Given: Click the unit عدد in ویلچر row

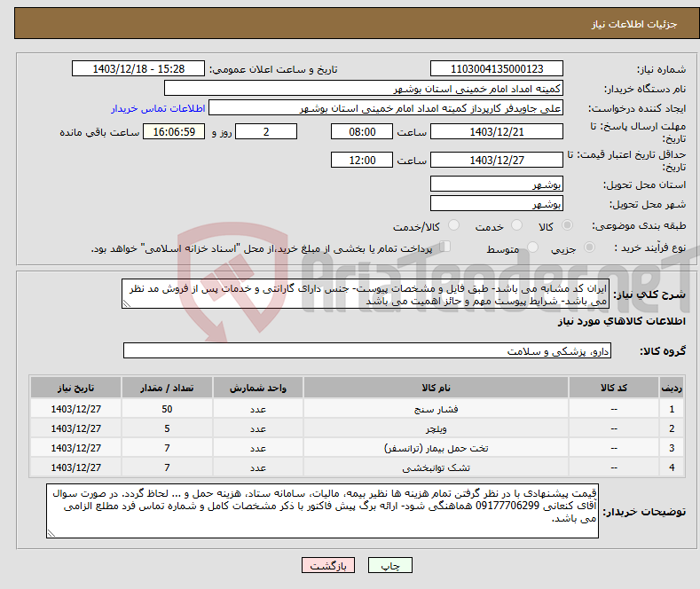Looking at the screenshot, I should [258, 428].
